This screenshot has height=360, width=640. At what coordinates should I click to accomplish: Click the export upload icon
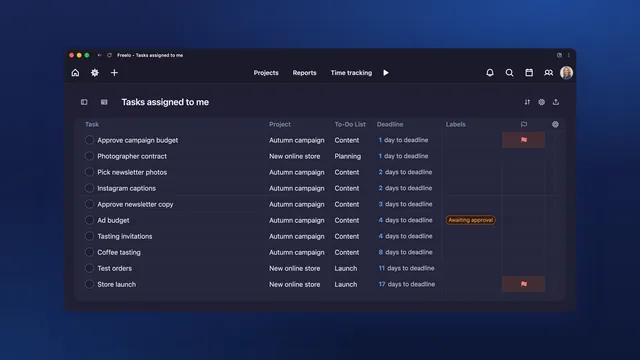(556, 102)
